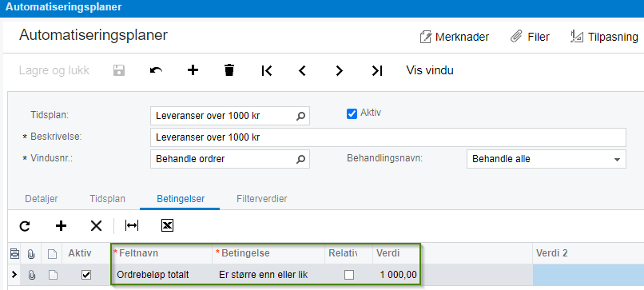Open the Tilpasning menu

(605, 37)
